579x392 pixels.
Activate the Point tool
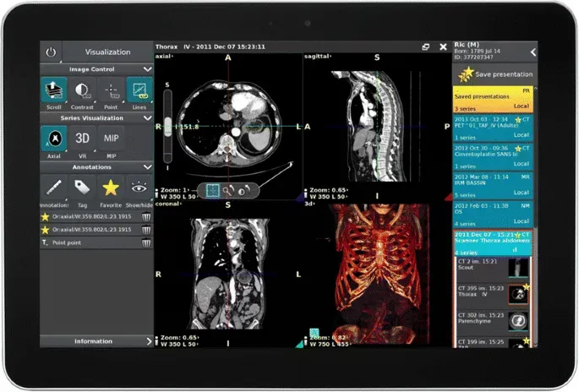111,90
